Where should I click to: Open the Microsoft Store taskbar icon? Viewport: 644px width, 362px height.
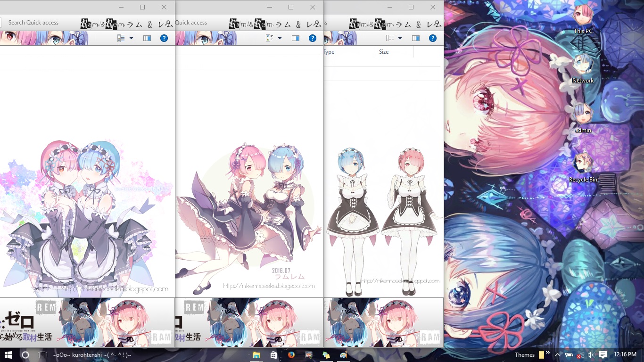pos(273,354)
